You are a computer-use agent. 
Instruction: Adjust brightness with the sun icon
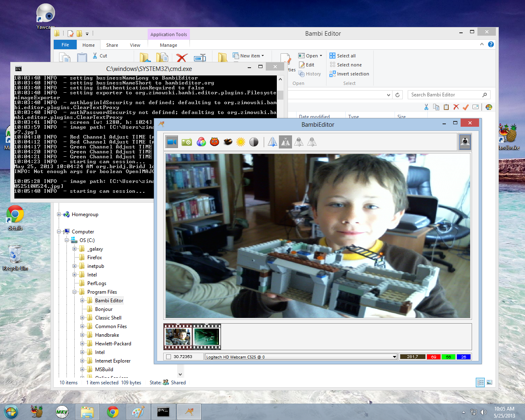(242, 142)
